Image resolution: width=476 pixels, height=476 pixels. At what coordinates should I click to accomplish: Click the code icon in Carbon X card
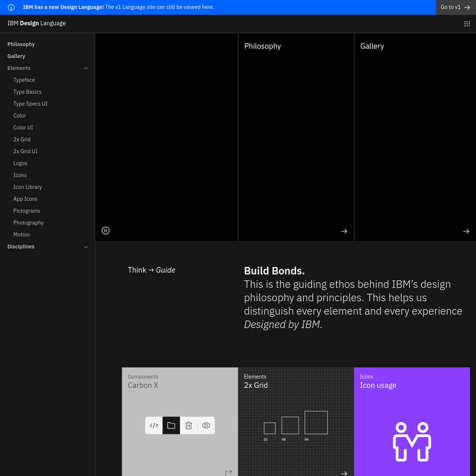(x=154, y=425)
